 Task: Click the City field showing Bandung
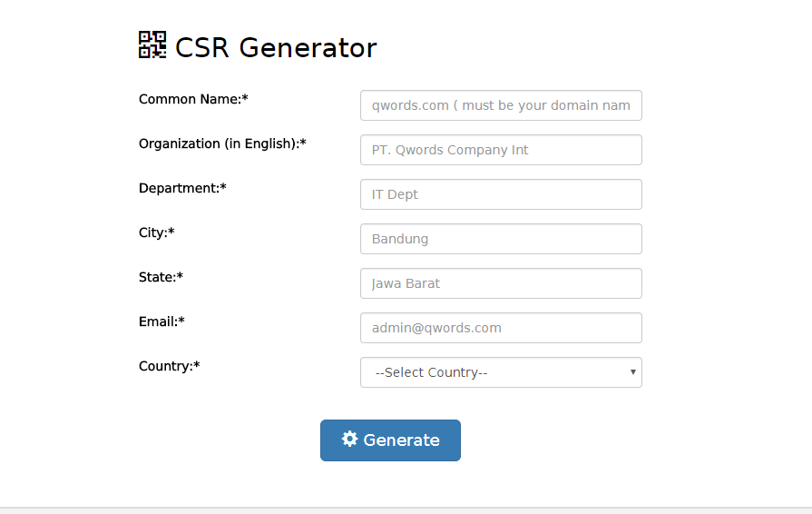(501, 239)
